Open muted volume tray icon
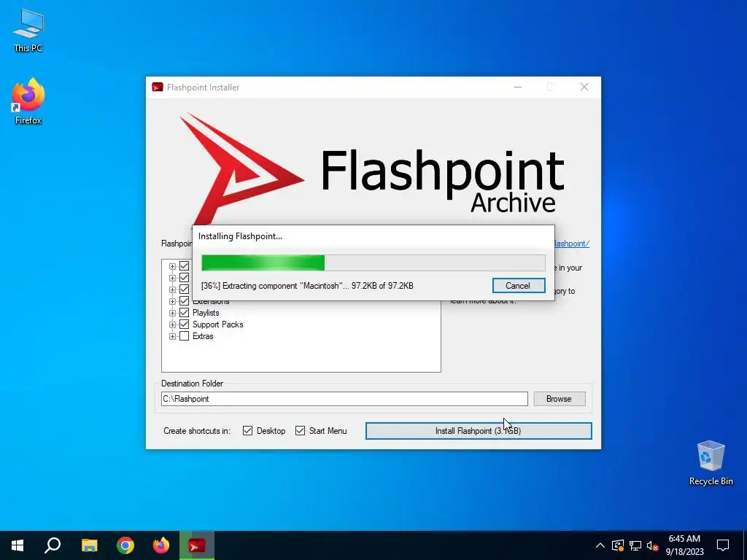 tap(652, 545)
